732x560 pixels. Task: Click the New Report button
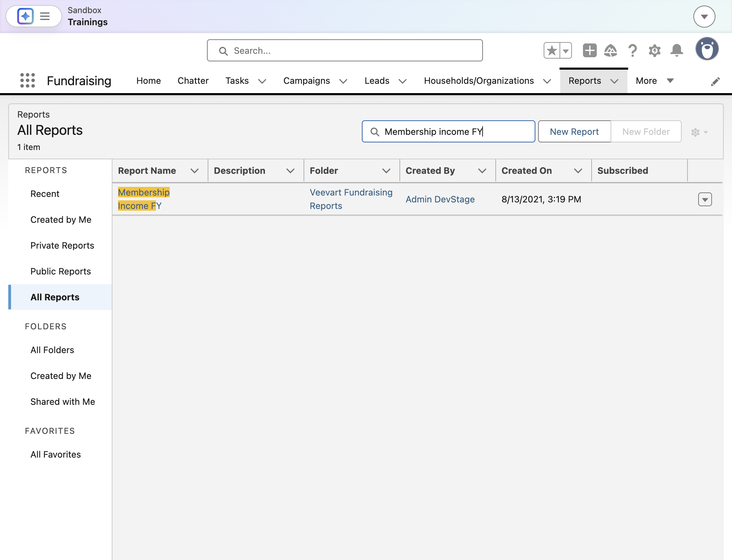click(574, 131)
